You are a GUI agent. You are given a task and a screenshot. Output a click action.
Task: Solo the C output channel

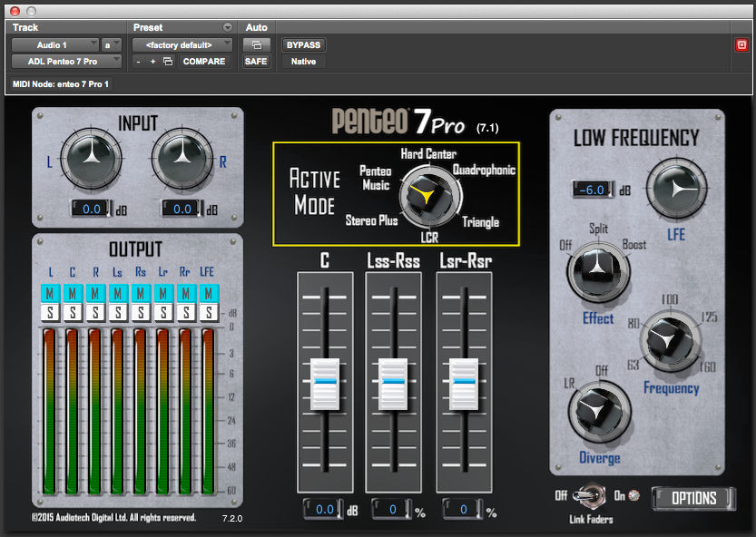(x=73, y=312)
